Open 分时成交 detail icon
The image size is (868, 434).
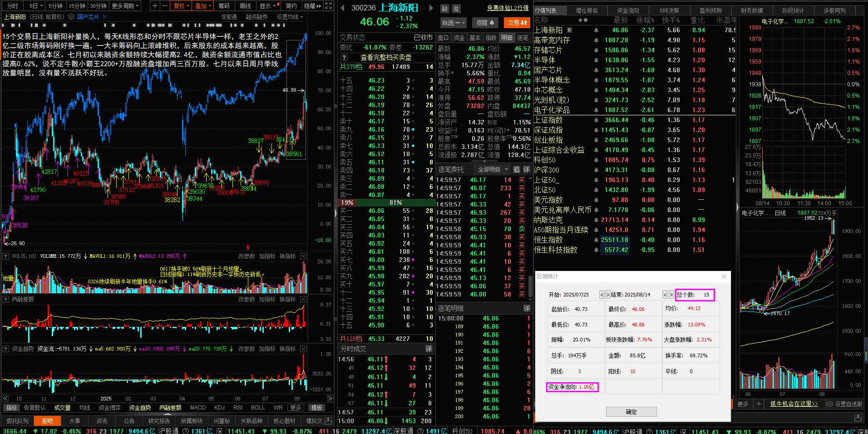click(x=429, y=349)
